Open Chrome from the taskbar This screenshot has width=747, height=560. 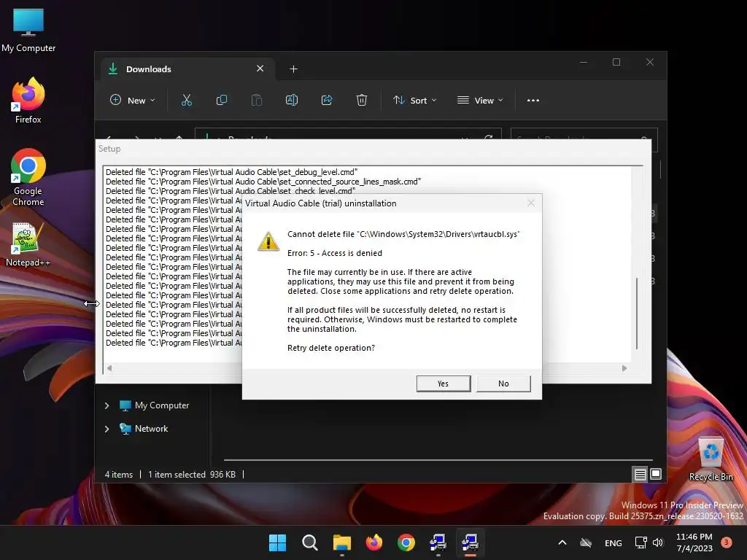406,542
